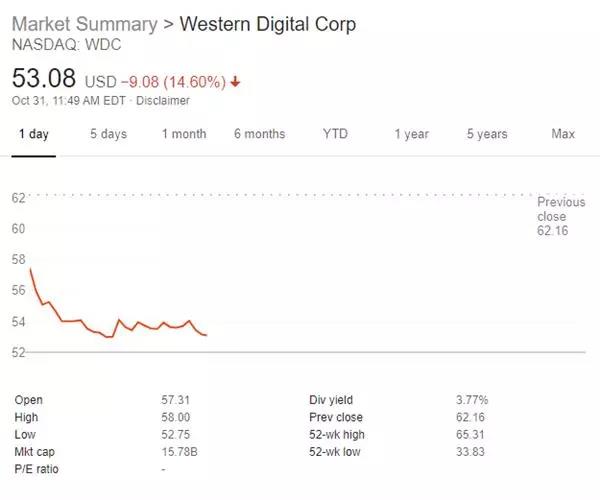Switch to the 5 days tab
The height and width of the screenshot is (500, 600).
pyautogui.click(x=108, y=134)
